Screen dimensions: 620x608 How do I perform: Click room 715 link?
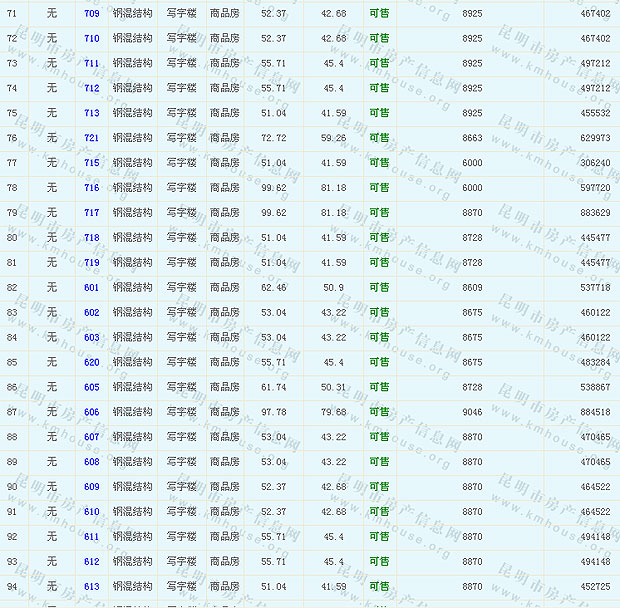pos(91,163)
